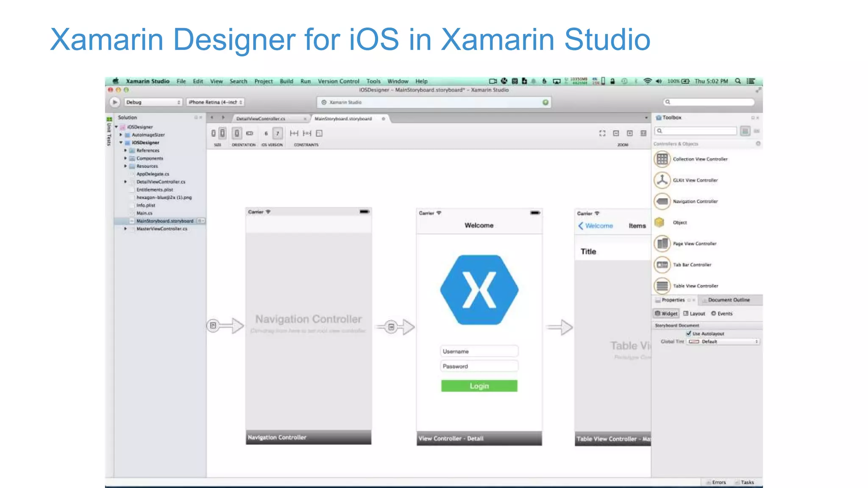Screen dimensions: 868x488
Task: Open the Project menu
Action: coord(264,81)
